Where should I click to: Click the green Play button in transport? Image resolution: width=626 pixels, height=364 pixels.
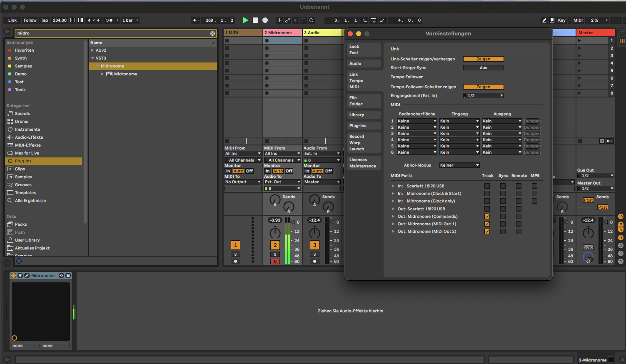[246, 20]
